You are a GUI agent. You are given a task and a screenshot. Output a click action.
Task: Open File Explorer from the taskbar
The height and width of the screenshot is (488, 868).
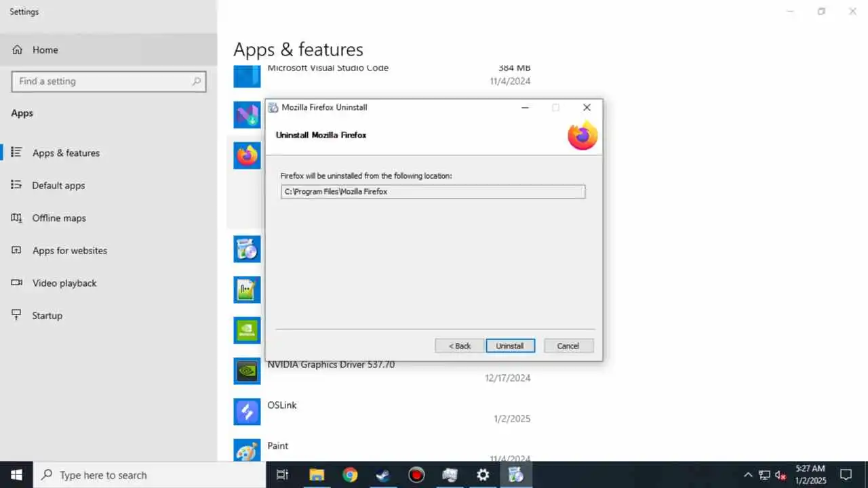pyautogui.click(x=316, y=475)
